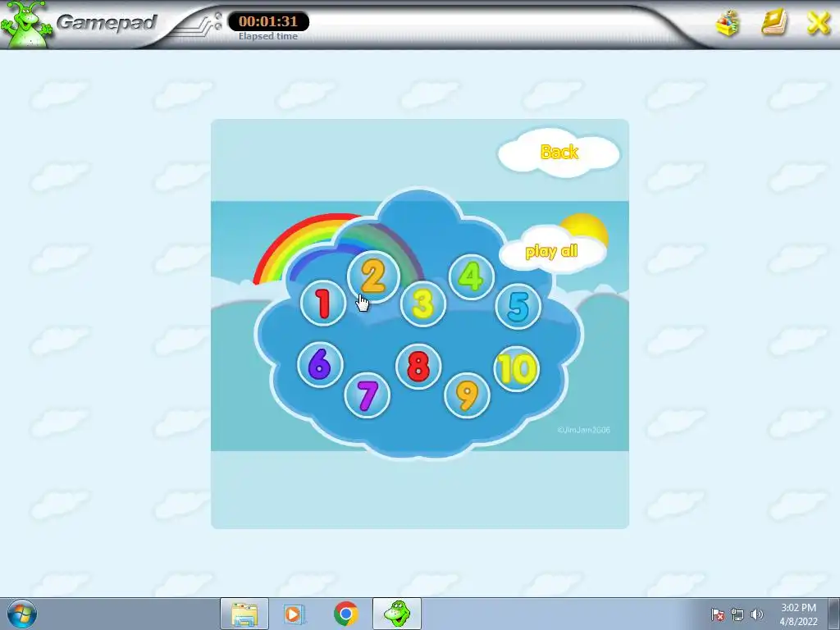840x630 pixels.
Task: Click the Show desktop strip at taskbar end
Action: [834, 614]
